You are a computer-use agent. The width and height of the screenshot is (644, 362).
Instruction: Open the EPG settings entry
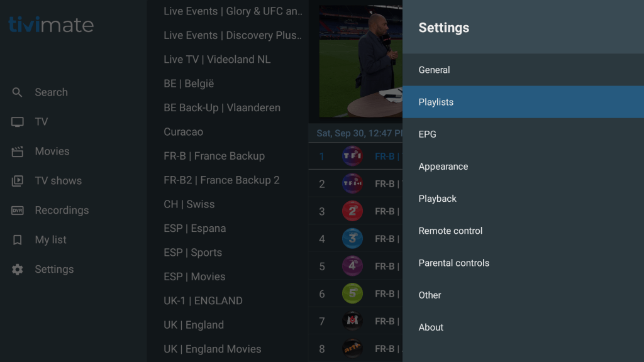428,134
